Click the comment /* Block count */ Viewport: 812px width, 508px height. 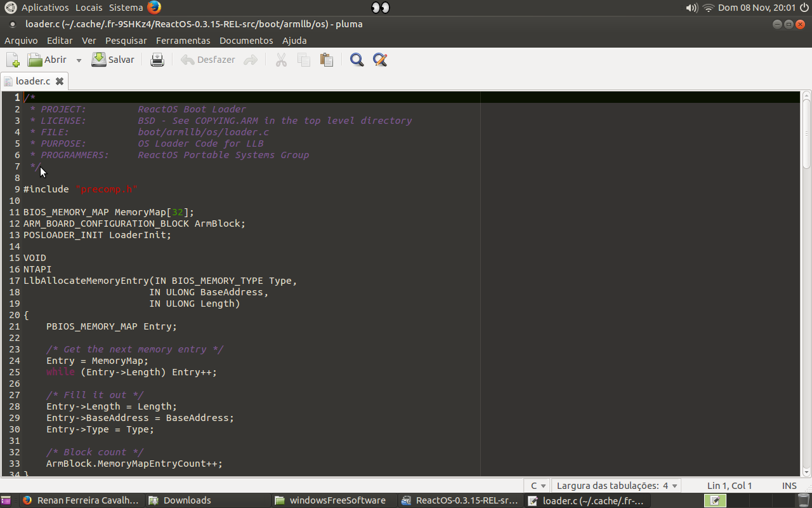[x=95, y=452]
